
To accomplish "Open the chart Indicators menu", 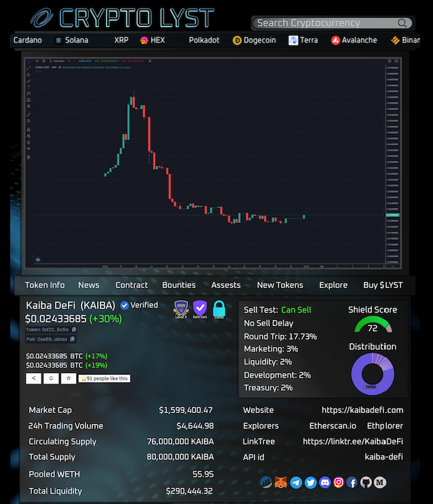I will point(57,61).
